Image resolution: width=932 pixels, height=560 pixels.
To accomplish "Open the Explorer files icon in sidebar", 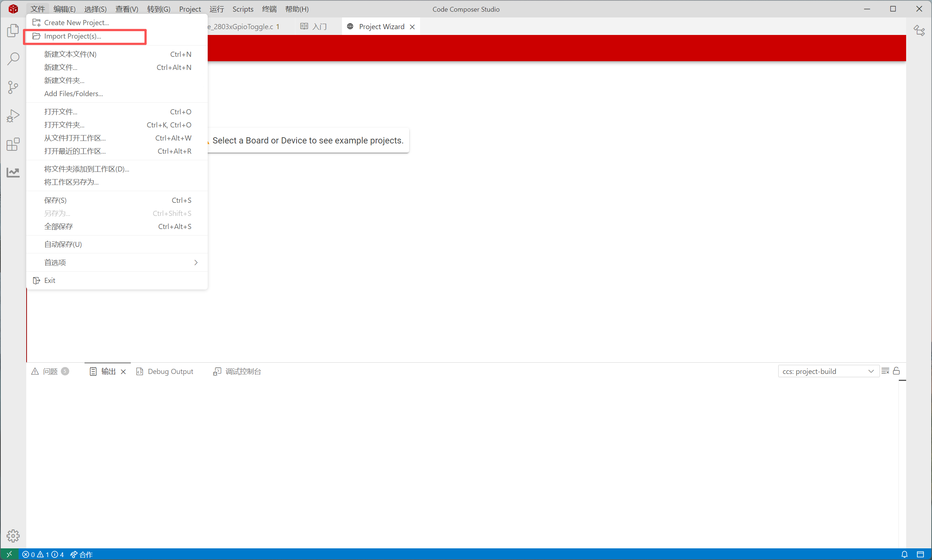I will tap(13, 31).
